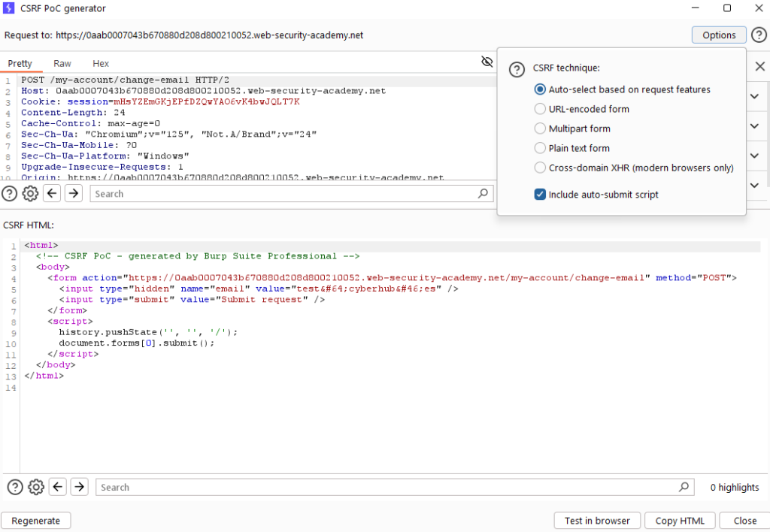The width and height of the screenshot is (770, 532).
Task: Click the 'history.pushState' script line
Action: coord(148,332)
